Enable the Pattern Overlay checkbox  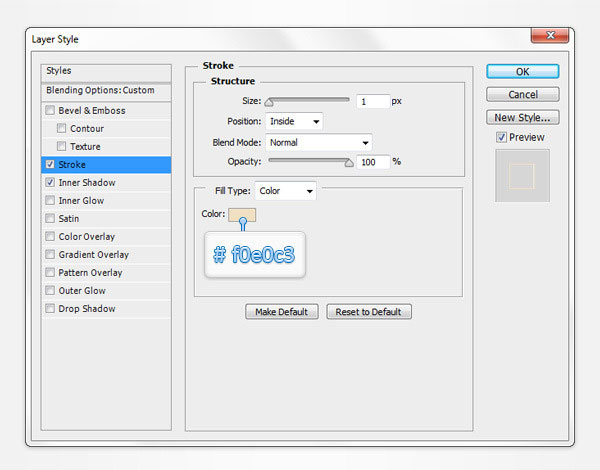50,272
